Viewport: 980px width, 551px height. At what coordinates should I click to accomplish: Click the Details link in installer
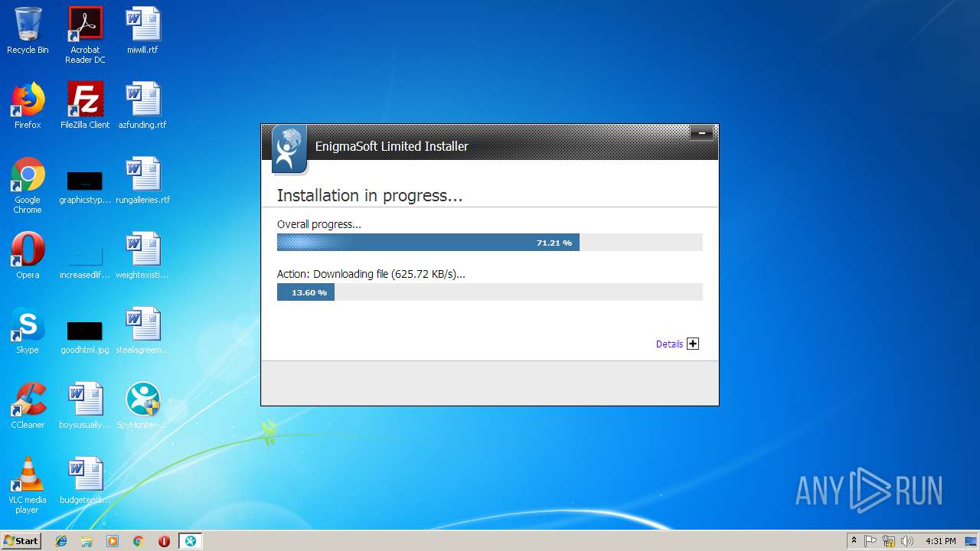tap(669, 344)
